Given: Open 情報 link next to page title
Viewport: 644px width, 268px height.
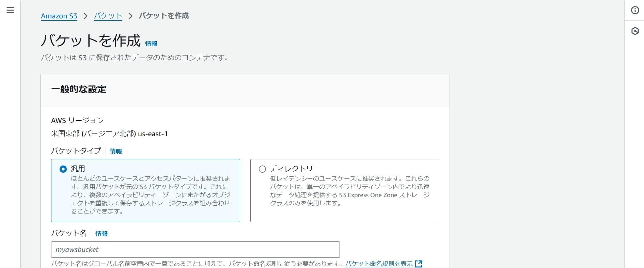Looking at the screenshot, I should (x=151, y=44).
